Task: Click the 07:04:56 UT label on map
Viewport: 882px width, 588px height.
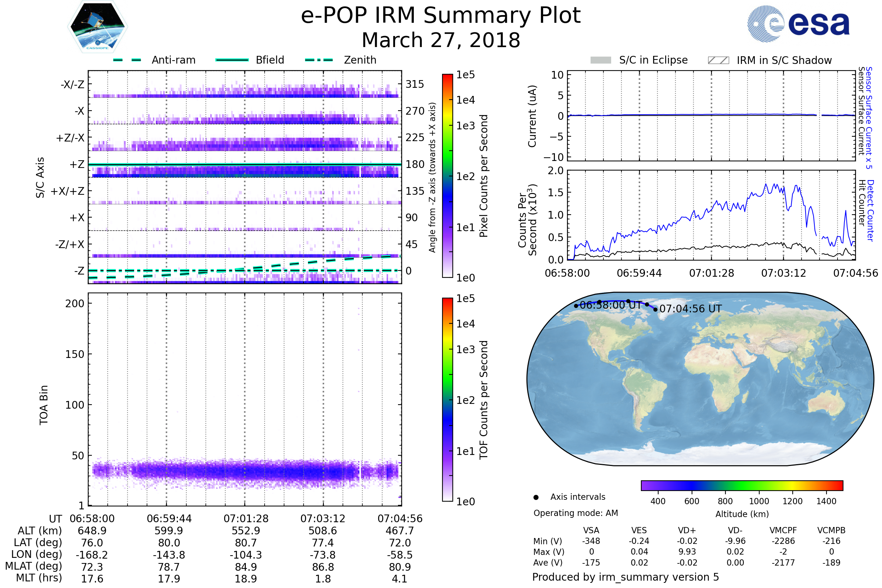Action: pyautogui.click(x=691, y=309)
